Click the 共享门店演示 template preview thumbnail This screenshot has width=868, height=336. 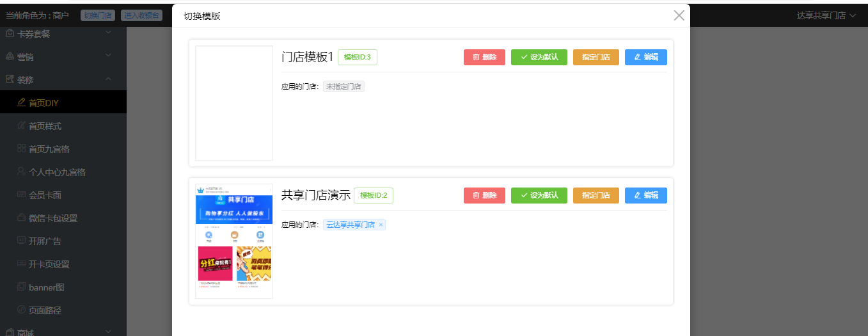234,241
